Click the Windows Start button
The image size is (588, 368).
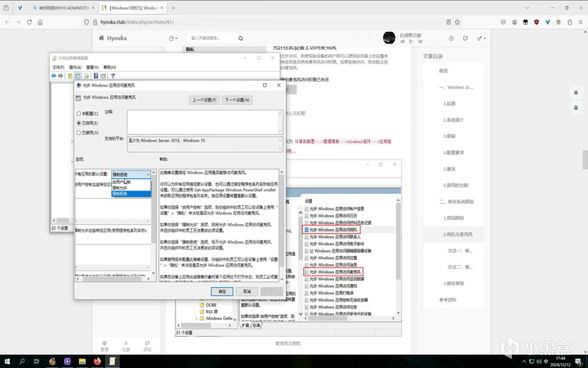9,360
